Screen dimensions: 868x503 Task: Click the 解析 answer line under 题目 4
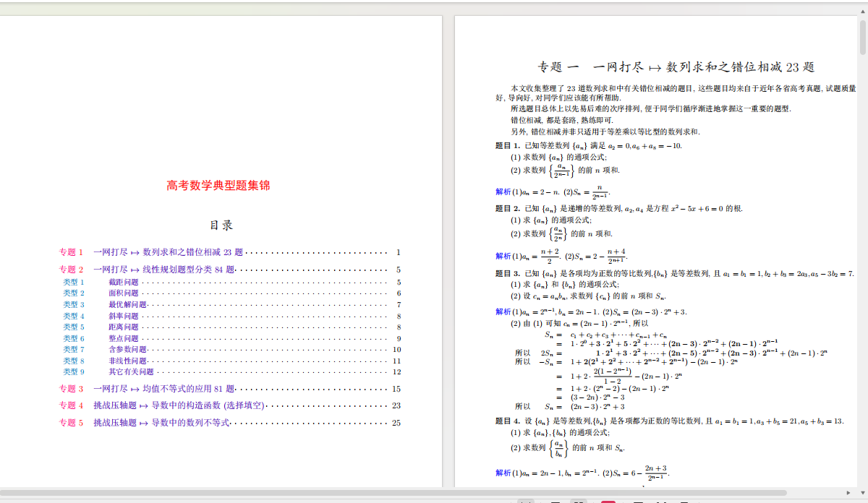[x=582, y=473]
